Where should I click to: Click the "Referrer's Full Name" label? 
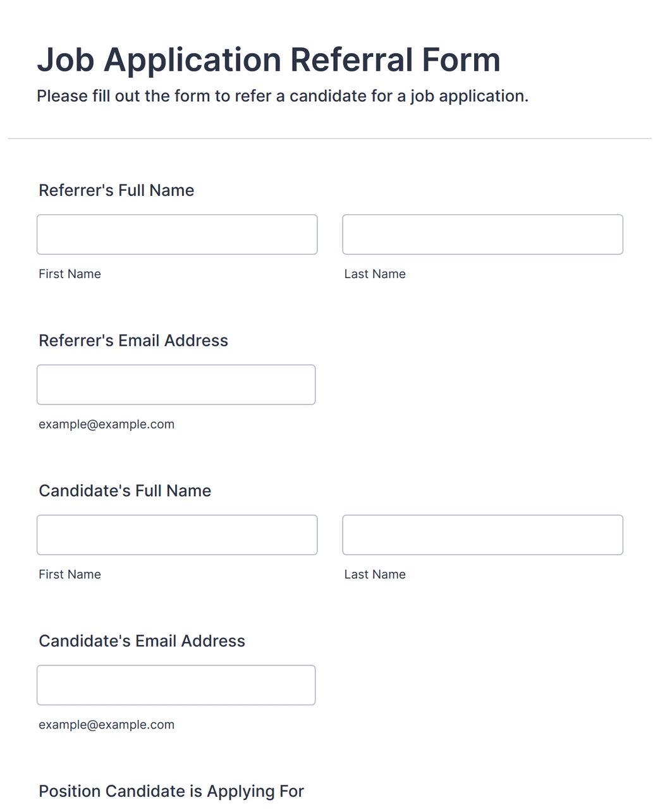tap(116, 190)
